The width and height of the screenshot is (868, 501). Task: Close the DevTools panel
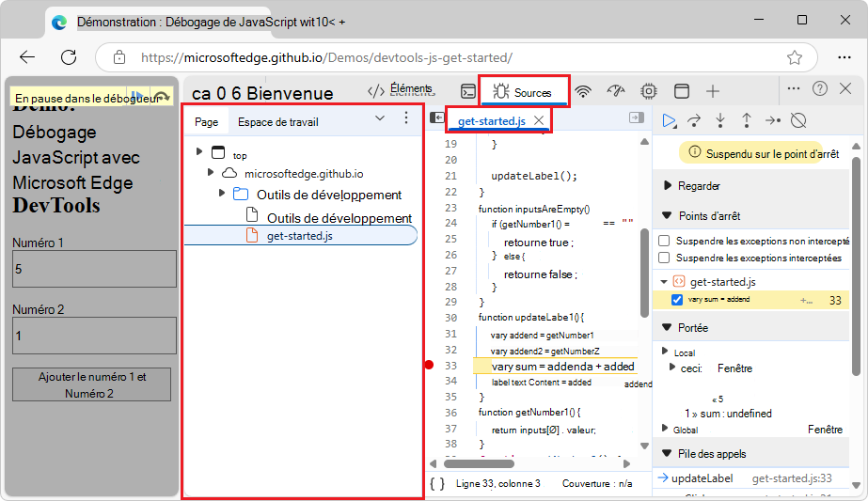point(845,88)
